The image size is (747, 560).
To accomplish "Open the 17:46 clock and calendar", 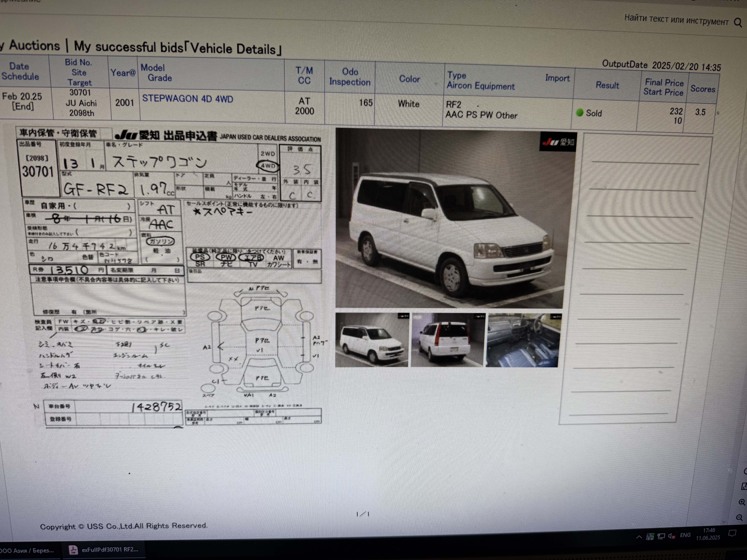I will (708, 534).
